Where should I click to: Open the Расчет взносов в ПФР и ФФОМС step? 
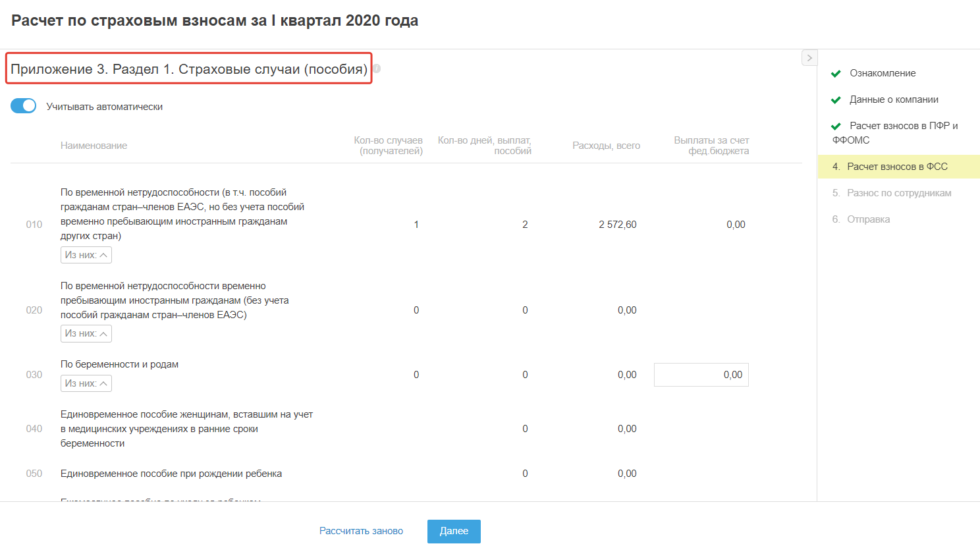(x=903, y=126)
